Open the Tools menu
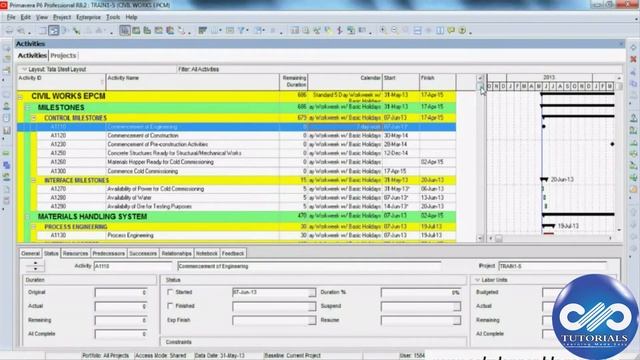The image size is (640, 360). pos(113,17)
